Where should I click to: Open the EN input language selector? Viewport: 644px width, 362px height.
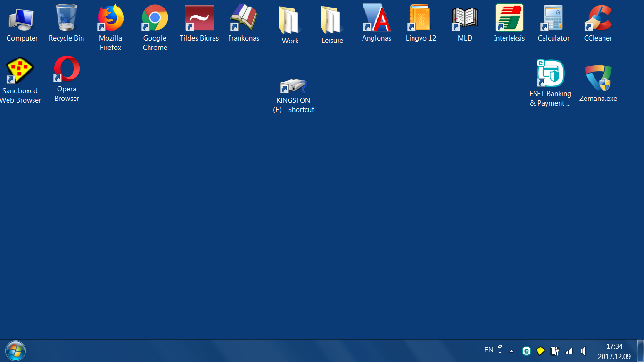(488, 350)
